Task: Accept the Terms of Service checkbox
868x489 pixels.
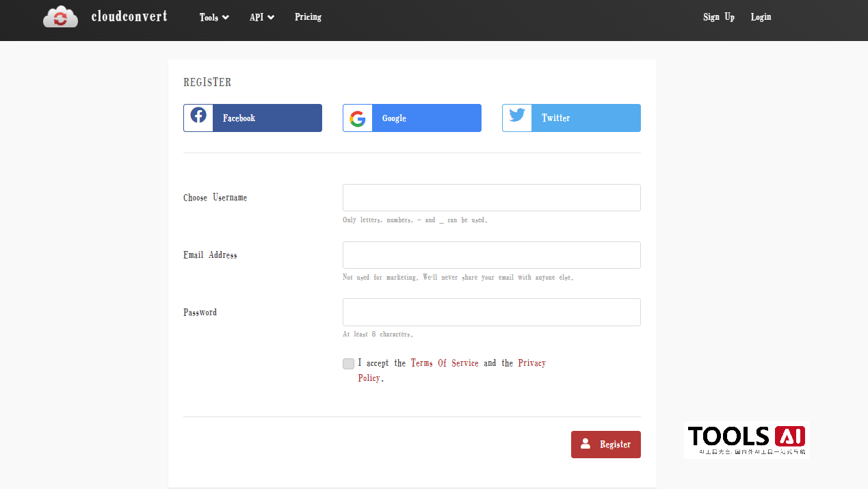Action: tap(349, 364)
